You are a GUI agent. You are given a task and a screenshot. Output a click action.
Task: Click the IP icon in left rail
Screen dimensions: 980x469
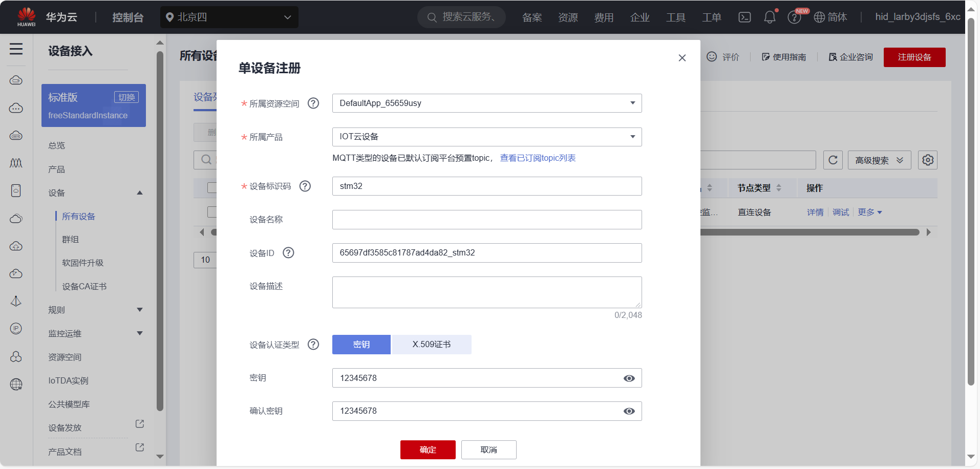coord(16,329)
